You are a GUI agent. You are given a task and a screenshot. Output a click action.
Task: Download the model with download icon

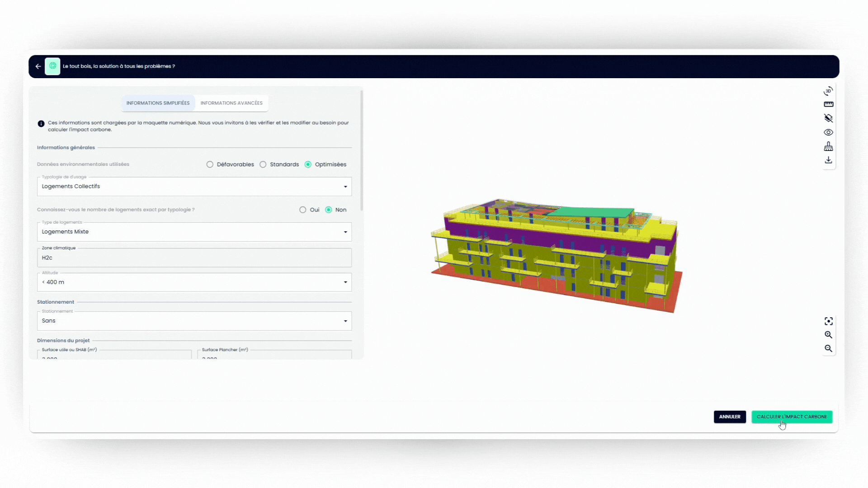tap(828, 160)
